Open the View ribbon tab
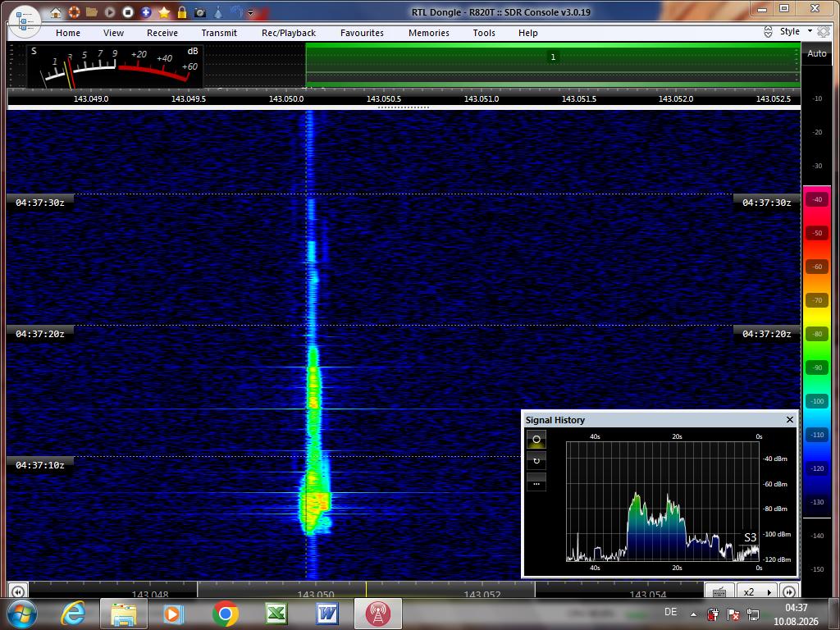This screenshot has height=630, width=840. (113, 33)
